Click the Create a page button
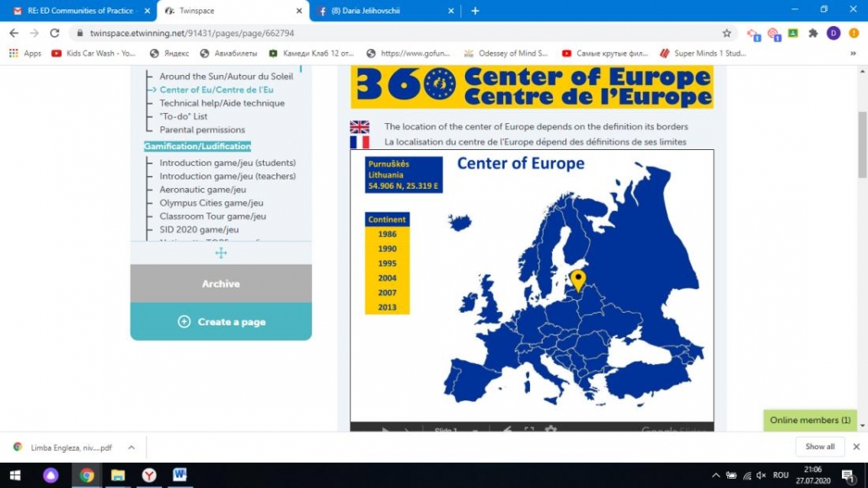Image resolution: width=868 pixels, height=488 pixels. [x=221, y=322]
